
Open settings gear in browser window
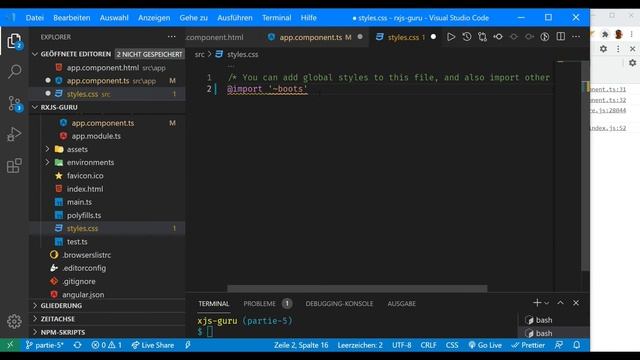[x=603, y=49]
